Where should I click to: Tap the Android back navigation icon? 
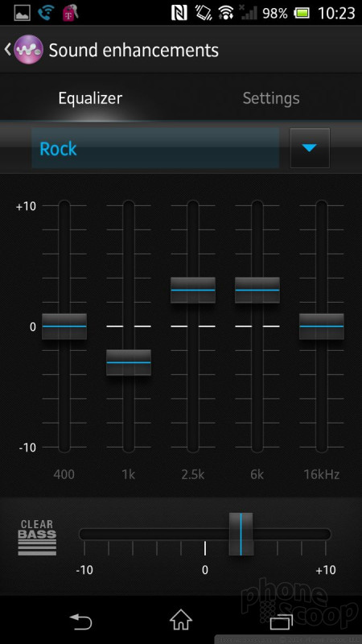click(x=80, y=621)
